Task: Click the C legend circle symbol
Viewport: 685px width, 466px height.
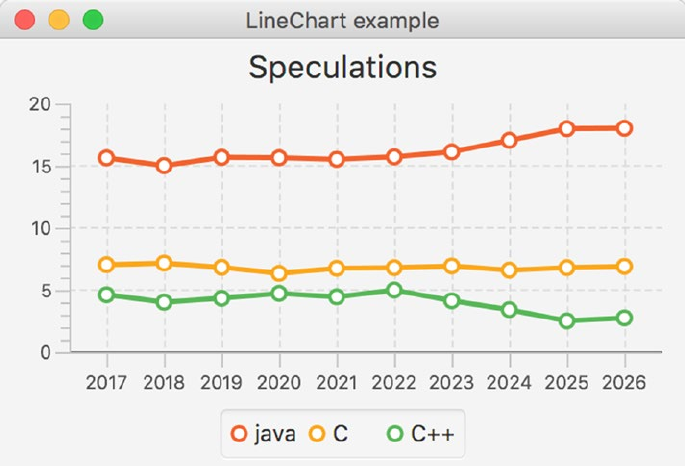Action: pyautogui.click(x=317, y=433)
